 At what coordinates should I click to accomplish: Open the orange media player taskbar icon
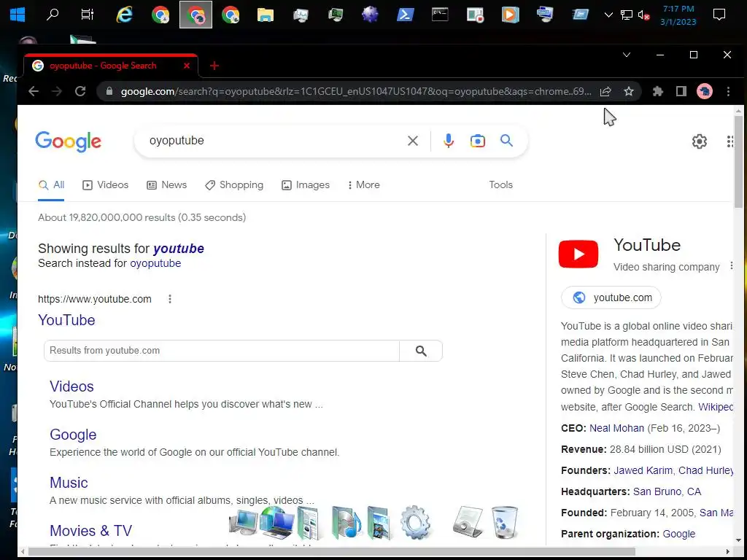510,15
